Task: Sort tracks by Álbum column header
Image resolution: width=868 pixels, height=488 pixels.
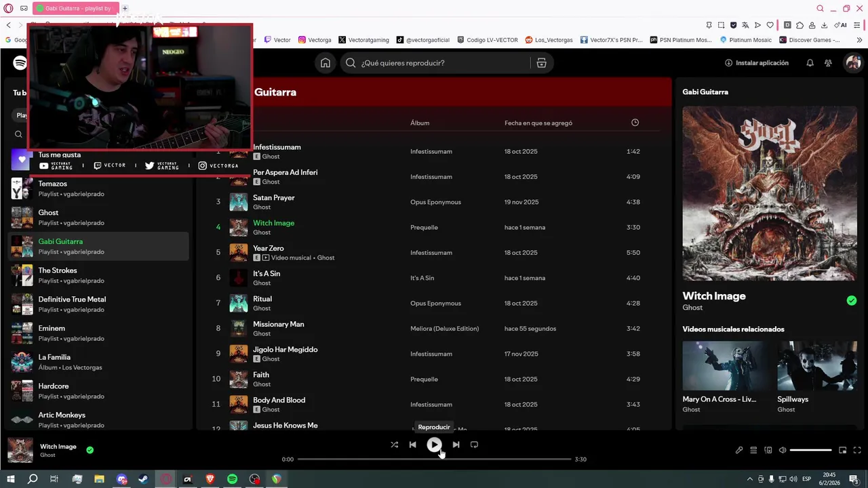Action: coord(420,123)
